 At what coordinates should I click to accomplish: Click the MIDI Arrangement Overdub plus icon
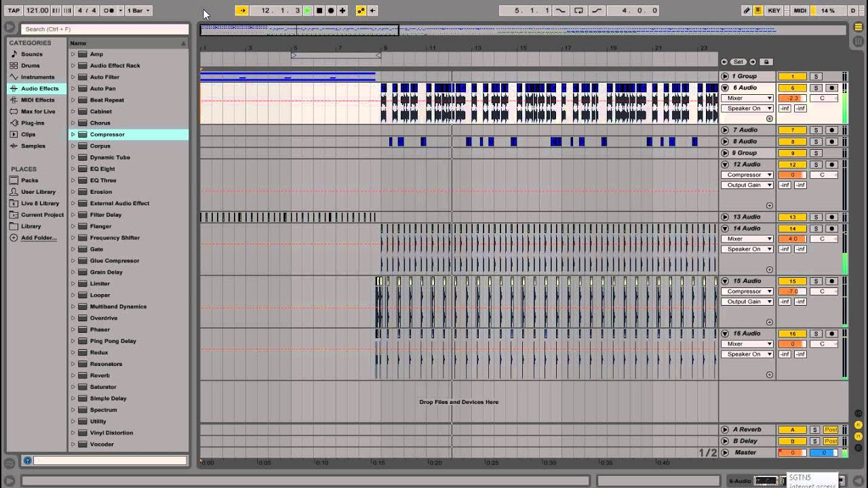click(x=342, y=10)
